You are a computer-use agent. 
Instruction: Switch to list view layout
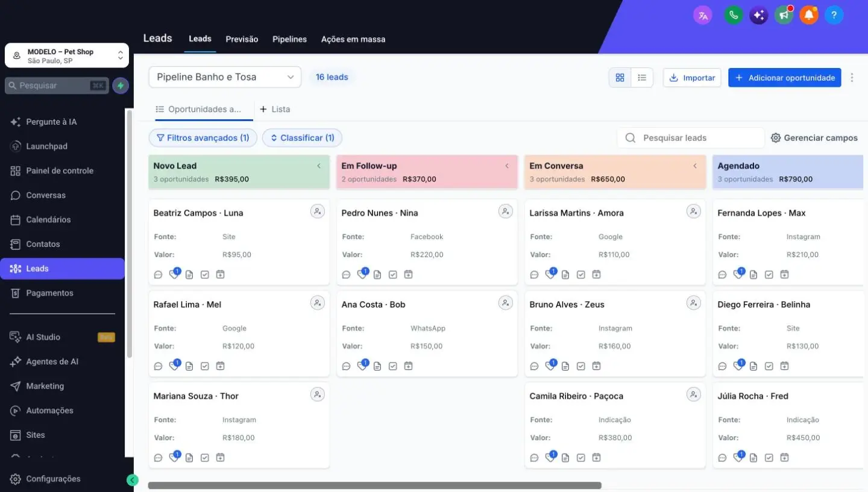click(x=642, y=78)
